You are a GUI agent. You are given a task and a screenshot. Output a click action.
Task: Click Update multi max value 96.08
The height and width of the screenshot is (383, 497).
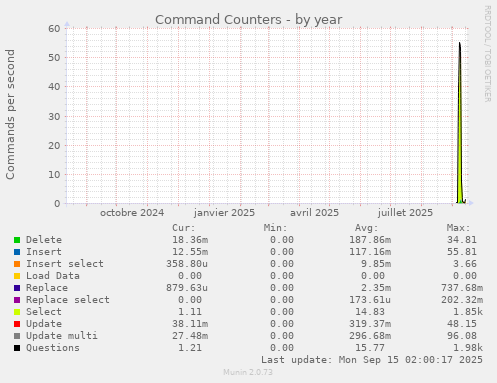coord(462,336)
